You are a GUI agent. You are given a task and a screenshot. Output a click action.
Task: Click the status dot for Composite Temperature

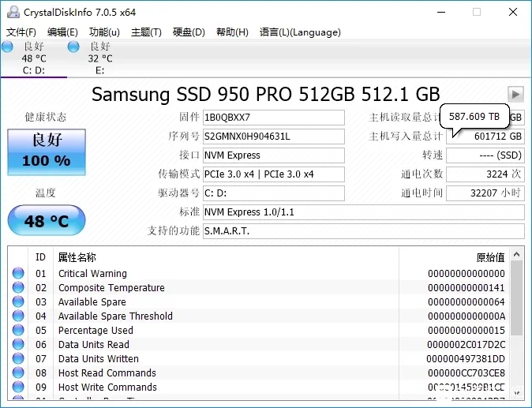(x=18, y=287)
